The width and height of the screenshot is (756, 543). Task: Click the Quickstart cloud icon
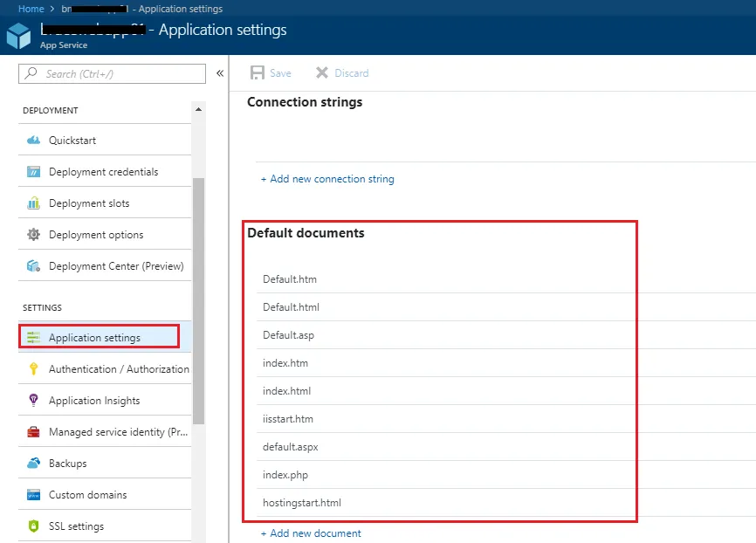(x=33, y=140)
